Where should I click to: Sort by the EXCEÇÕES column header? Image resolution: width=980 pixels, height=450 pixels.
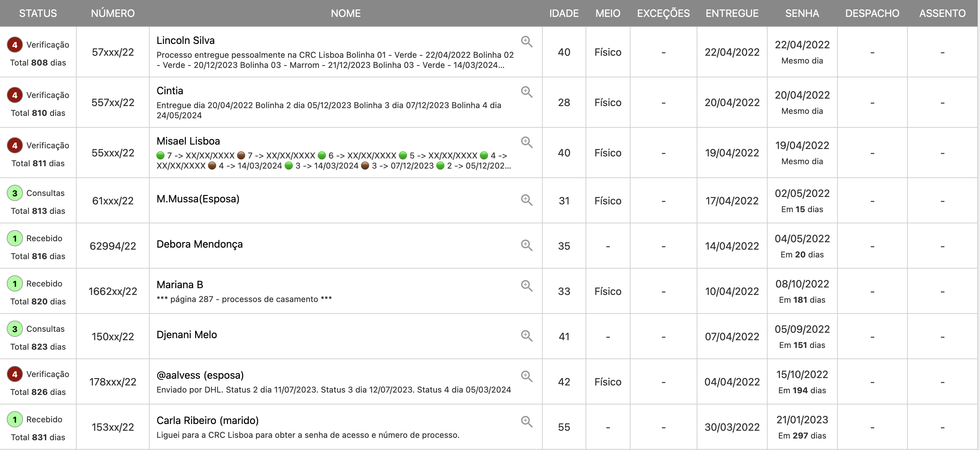(x=663, y=13)
